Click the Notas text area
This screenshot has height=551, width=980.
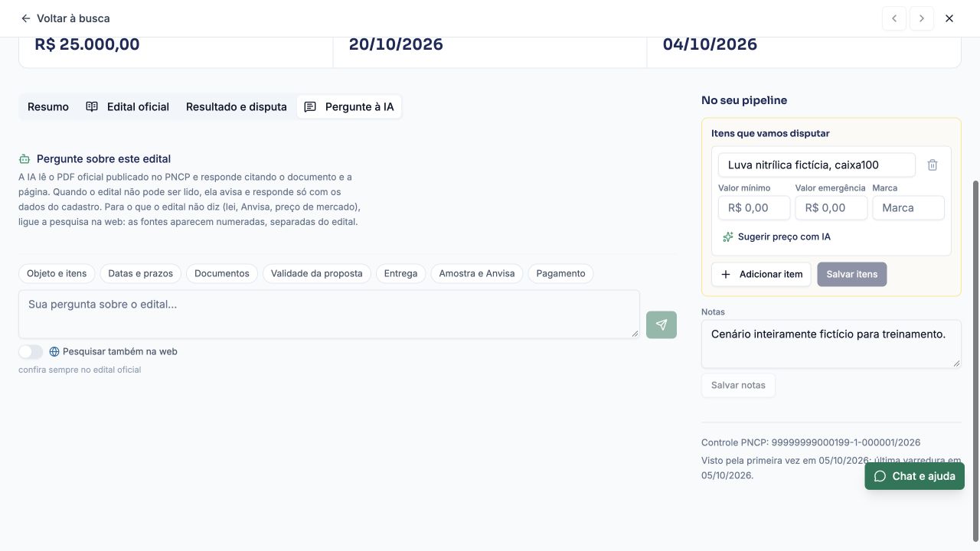(x=831, y=344)
